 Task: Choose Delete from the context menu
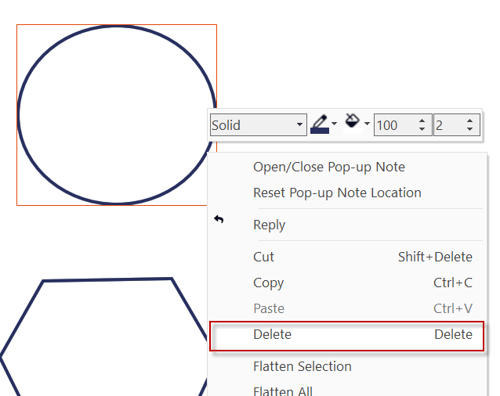[x=347, y=335]
